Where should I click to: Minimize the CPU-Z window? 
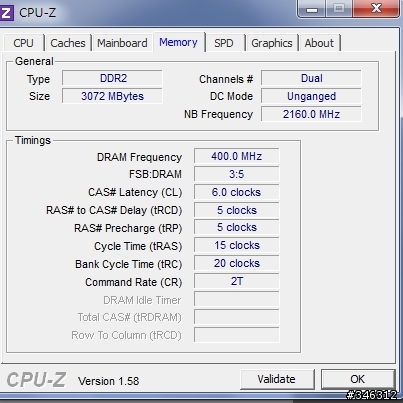point(312,8)
